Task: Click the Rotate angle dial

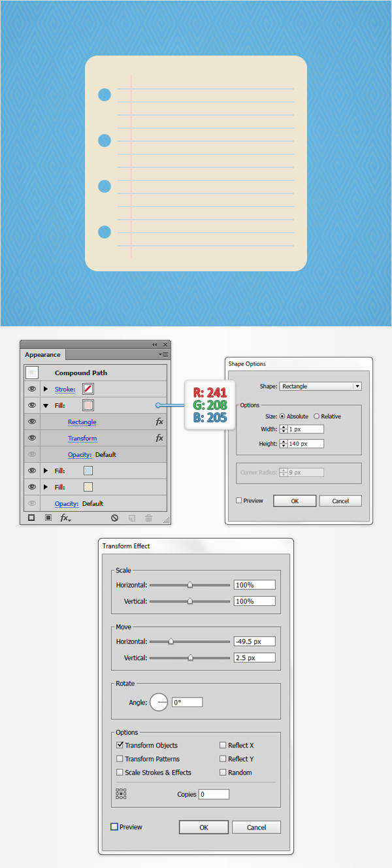Action: [x=159, y=702]
